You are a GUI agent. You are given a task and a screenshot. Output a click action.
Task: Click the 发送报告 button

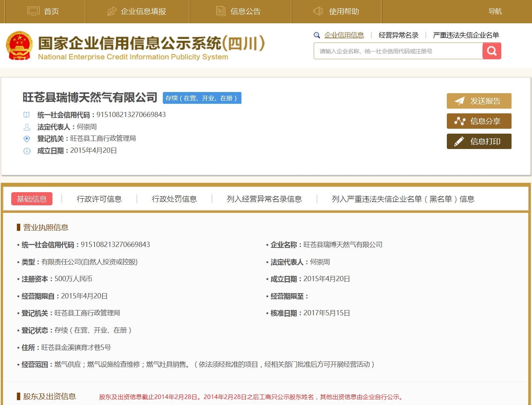click(479, 101)
